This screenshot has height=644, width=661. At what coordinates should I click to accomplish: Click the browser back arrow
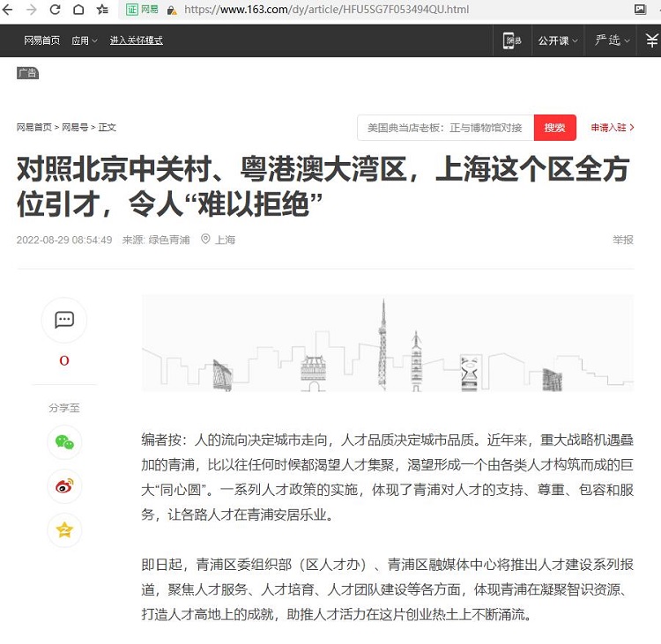coord(8,10)
